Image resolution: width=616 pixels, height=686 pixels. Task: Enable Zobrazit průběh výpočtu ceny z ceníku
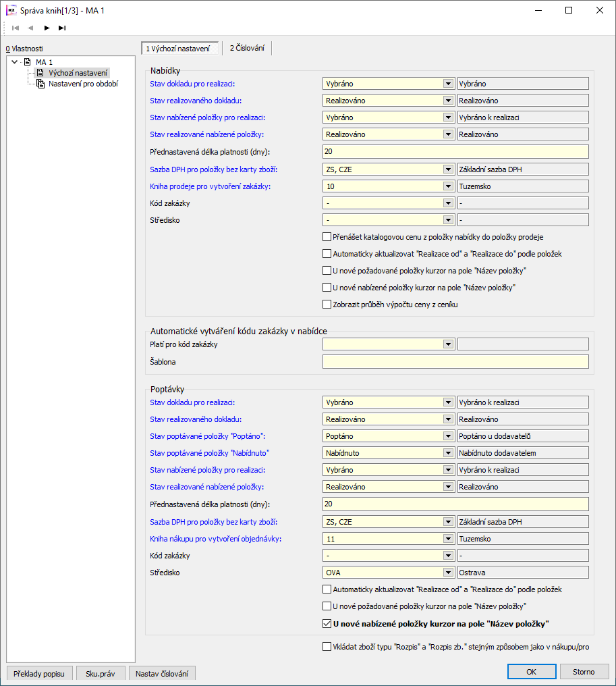[327, 304]
